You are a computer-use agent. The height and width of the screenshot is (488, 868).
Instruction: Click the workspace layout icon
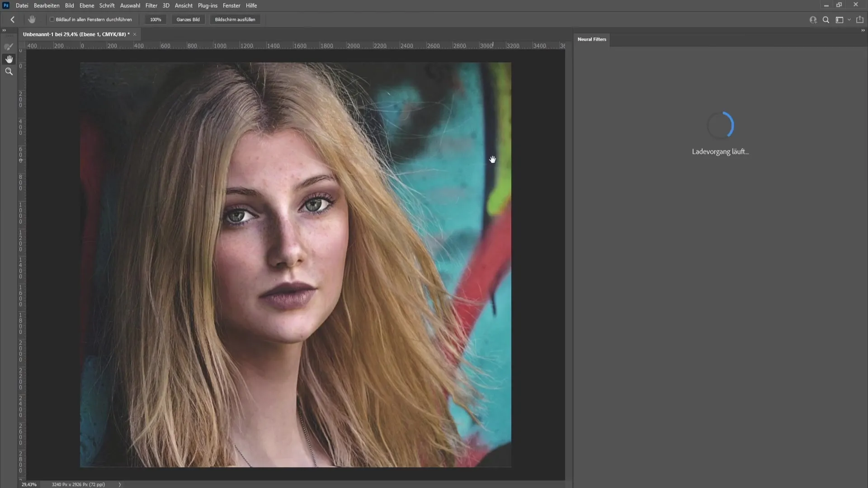(x=840, y=20)
